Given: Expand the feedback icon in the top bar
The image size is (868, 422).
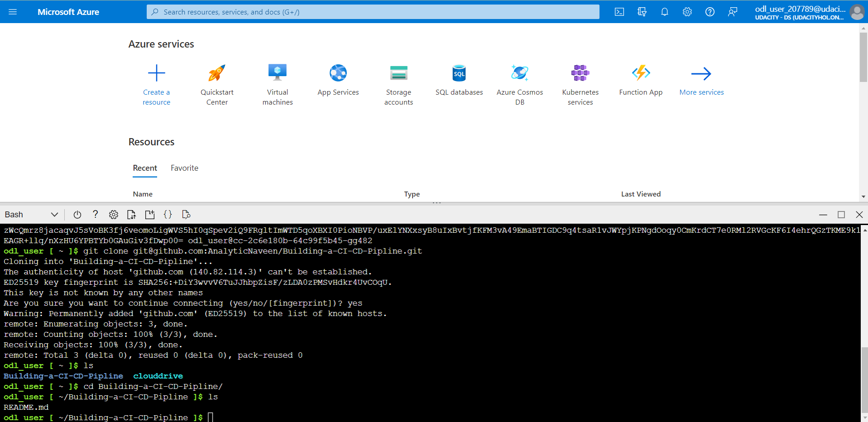Looking at the screenshot, I should tap(733, 12).
